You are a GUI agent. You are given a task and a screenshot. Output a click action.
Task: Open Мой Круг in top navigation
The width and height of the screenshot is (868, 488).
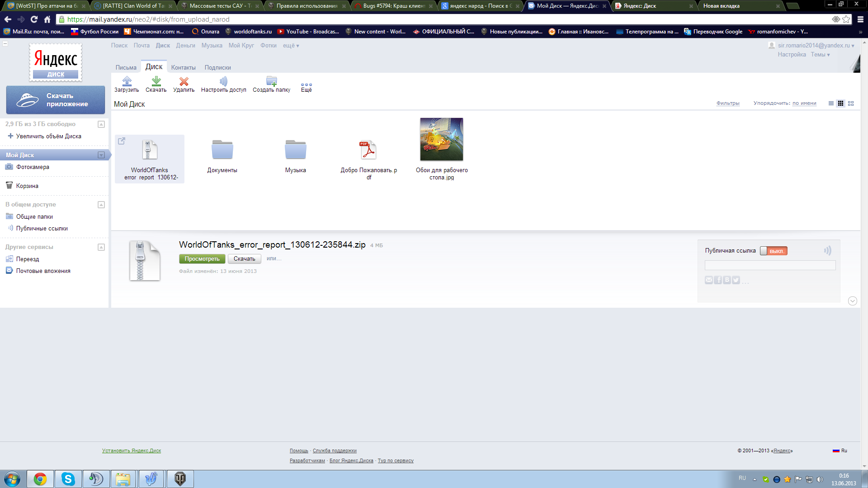coord(241,46)
